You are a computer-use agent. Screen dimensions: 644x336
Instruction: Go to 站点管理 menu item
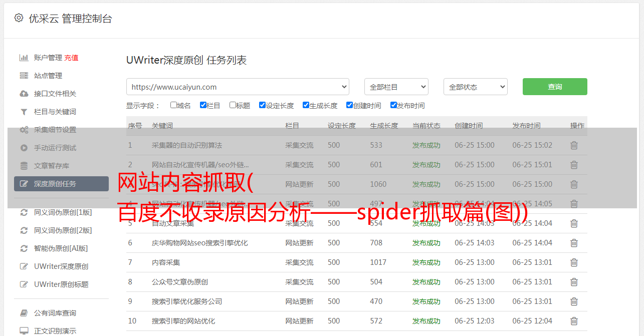coord(48,76)
